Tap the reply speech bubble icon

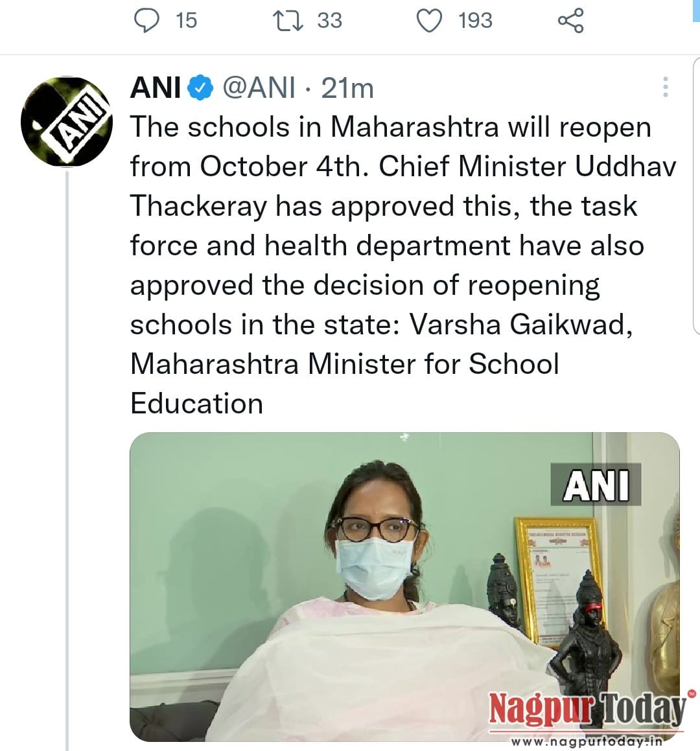click(x=146, y=21)
